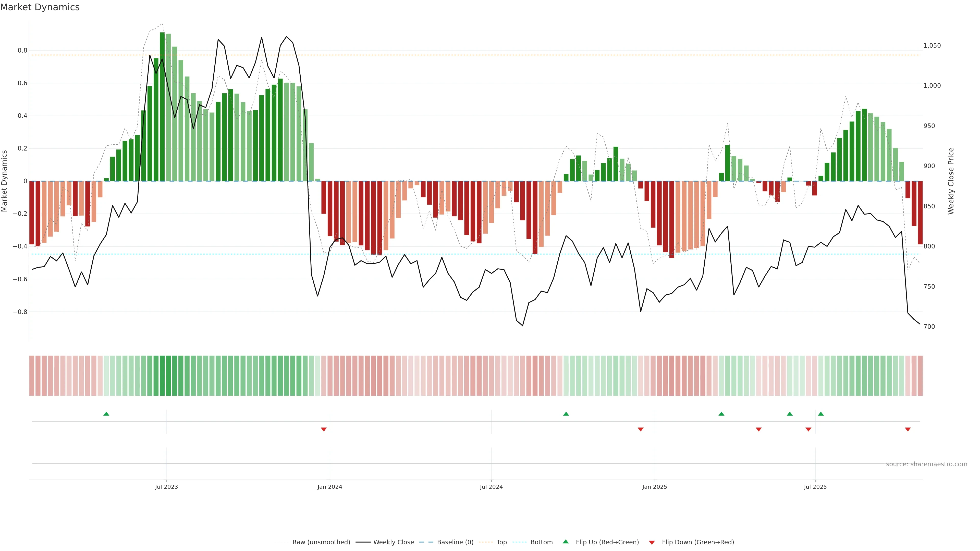The width and height of the screenshot is (980, 551).
Task: Click the red flip-down marker near Jan 2024
Action: tap(324, 429)
